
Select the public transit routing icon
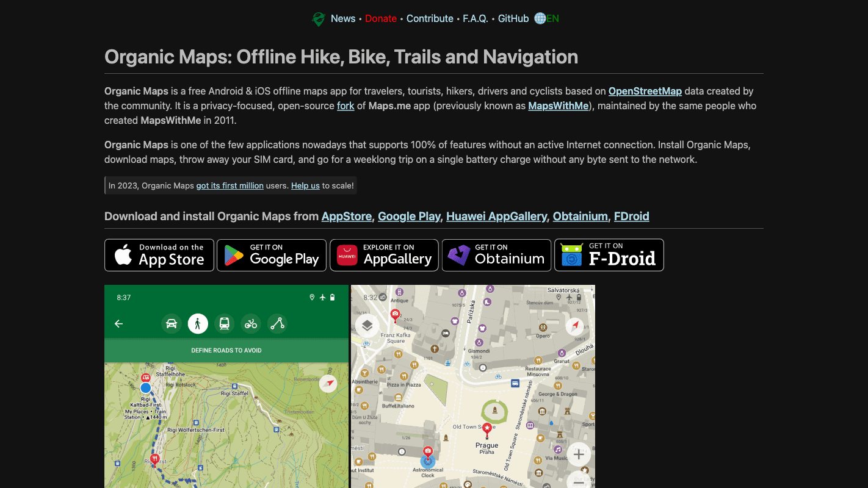(224, 323)
